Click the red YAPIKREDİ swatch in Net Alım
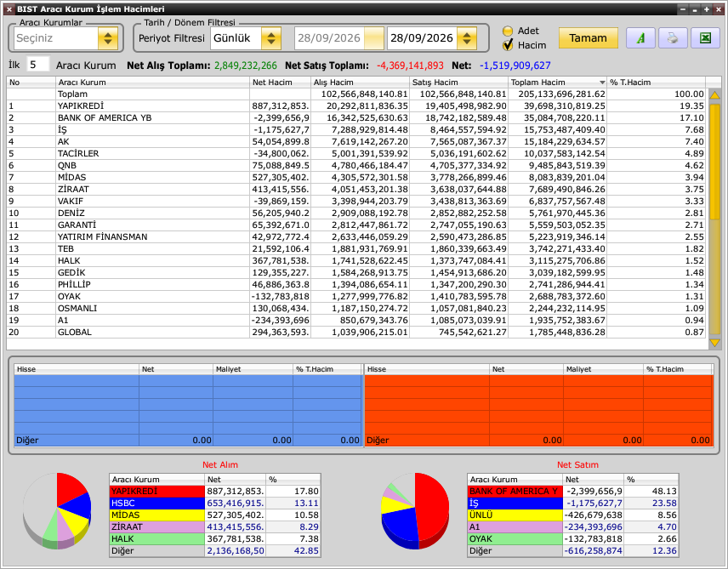This screenshot has height=569, width=728. pyautogui.click(x=157, y=492)
